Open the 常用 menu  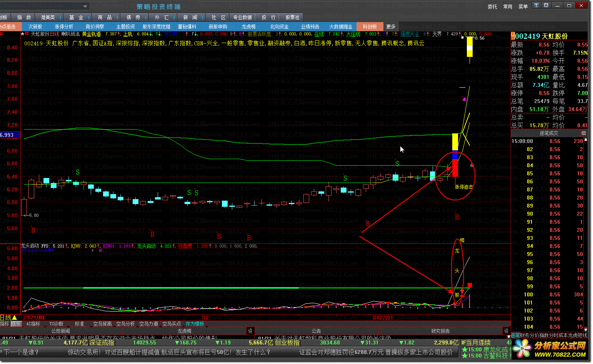(x=508, y=7)
